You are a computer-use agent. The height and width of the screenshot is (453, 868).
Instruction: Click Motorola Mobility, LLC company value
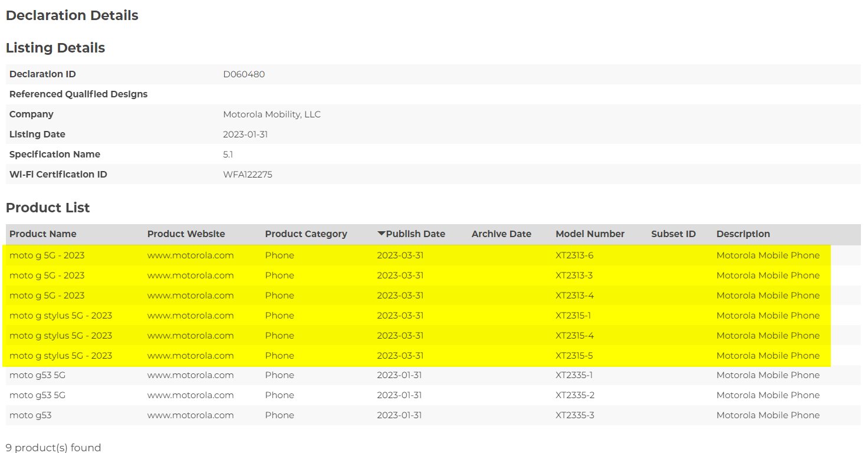pyautogui.click(x=272, y=114)
